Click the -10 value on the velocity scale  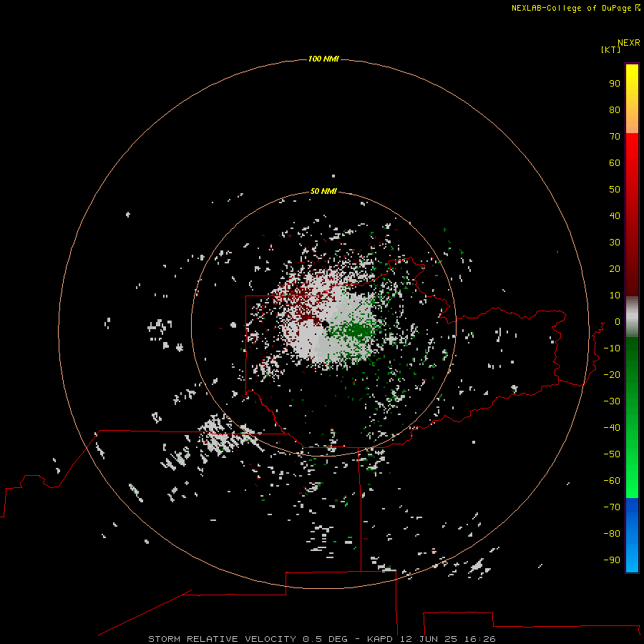[x=612, y=348]
